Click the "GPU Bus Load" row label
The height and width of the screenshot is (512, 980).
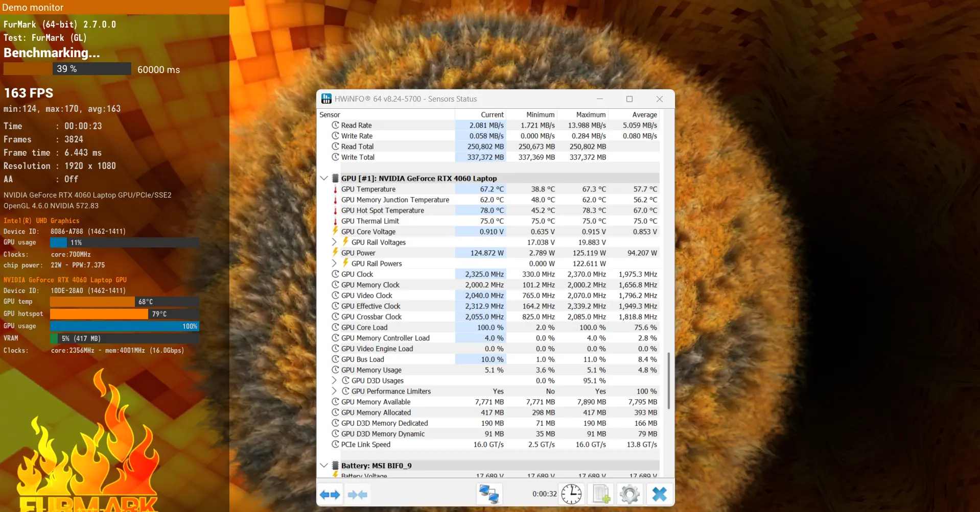click(363, 359)
